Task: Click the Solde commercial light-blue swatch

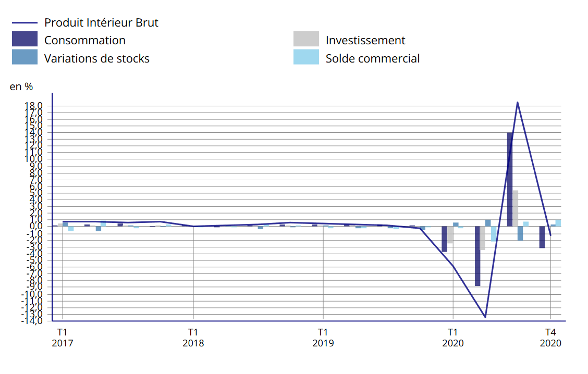Action: 306,58
